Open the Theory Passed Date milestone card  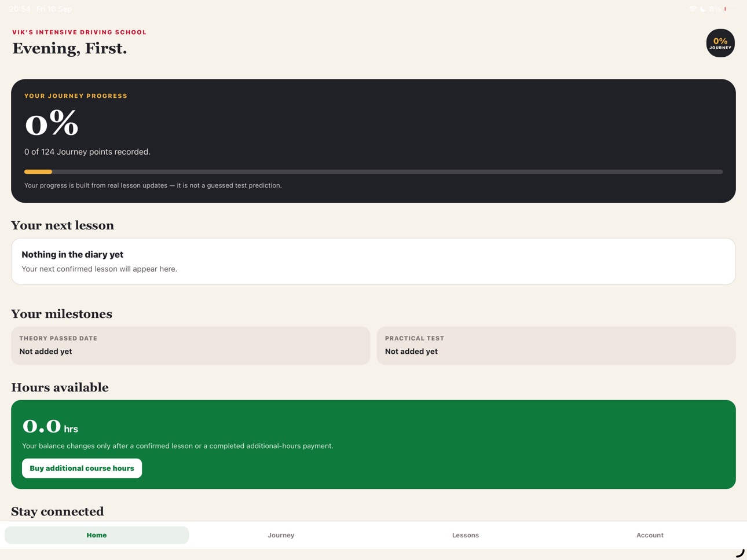tap(191, 346)
